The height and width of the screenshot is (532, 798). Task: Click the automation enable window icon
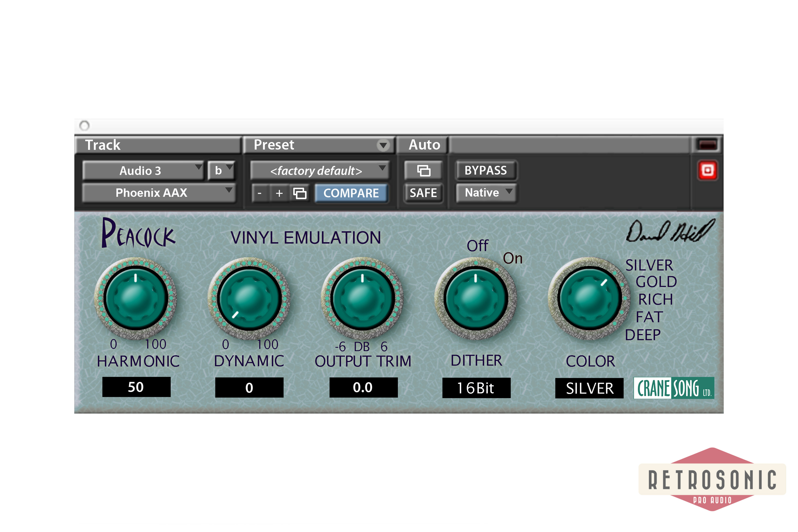tap(423, 170)
